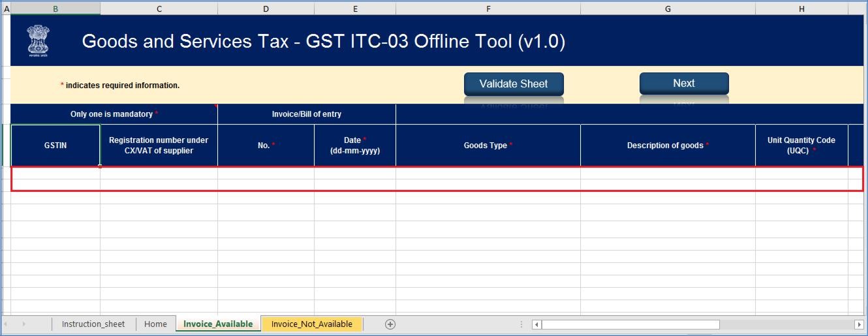The height and width of the screenshot is (336, 868).
Task: Click the Unit Quantity Code (UQC) header
Action: coord(801,145)
